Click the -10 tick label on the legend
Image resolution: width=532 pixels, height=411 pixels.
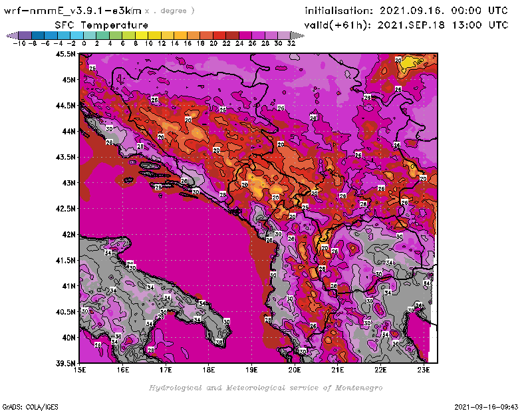(x=19, y=43)
